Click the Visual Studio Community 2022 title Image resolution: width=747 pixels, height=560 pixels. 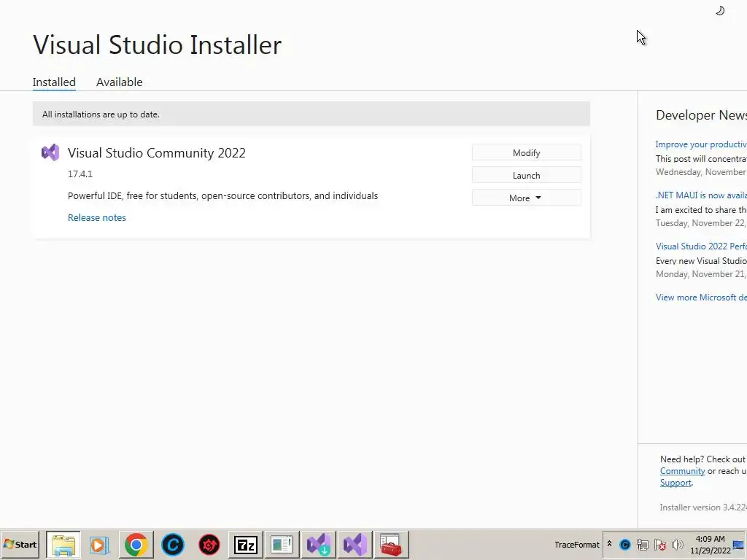point(157,153)
